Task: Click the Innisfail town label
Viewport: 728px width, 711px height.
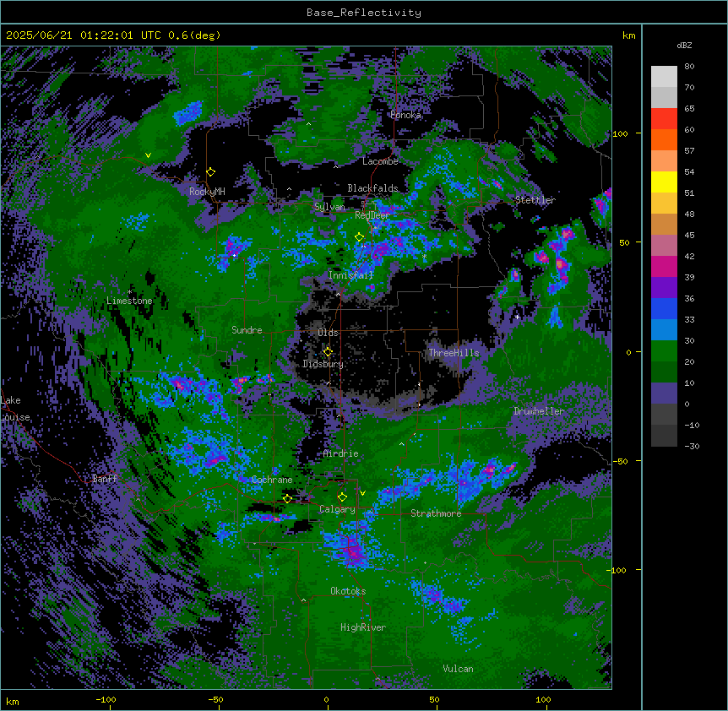Action: pos(350,275)
